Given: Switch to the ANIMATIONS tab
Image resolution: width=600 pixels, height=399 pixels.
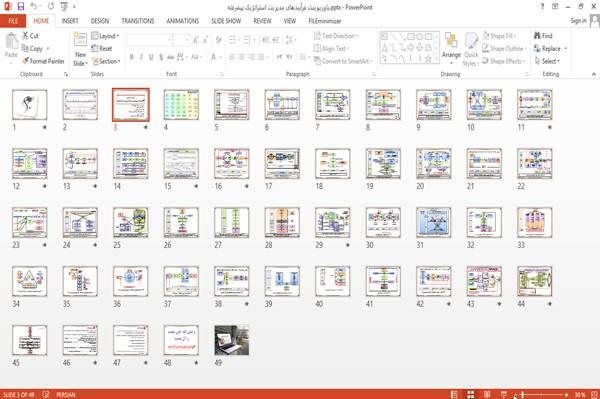Looking at the screenshot, I should (183, 21).
